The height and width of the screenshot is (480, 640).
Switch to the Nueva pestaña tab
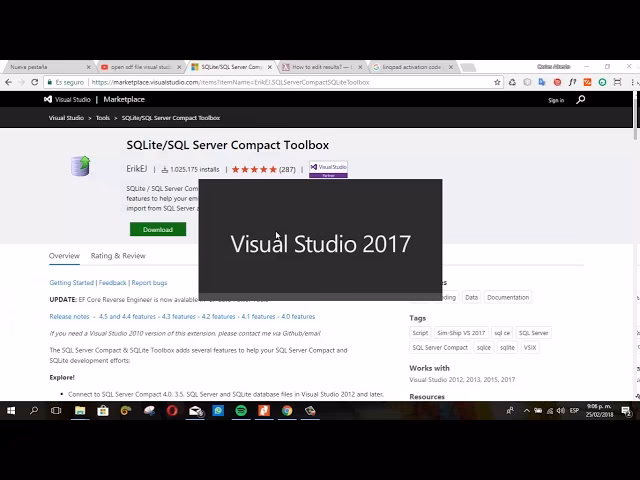pyautogui.click(x=47, y=67)
